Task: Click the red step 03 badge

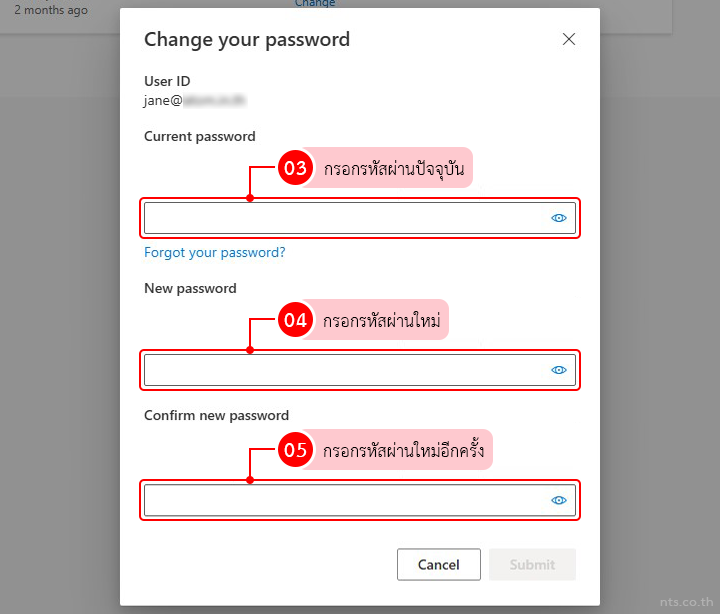Action: point(296,169)
